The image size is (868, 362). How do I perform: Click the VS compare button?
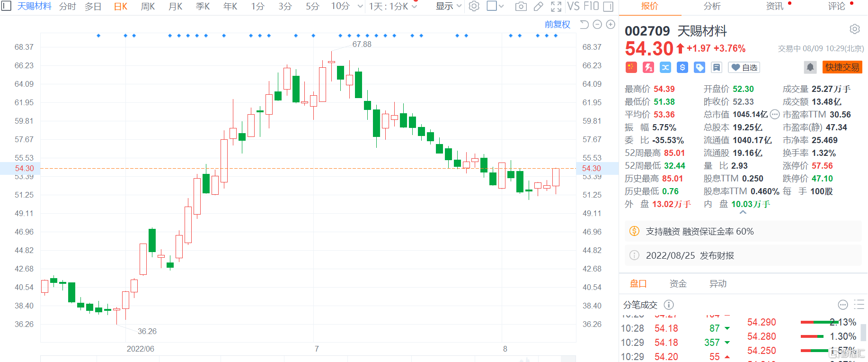[574, 6]
